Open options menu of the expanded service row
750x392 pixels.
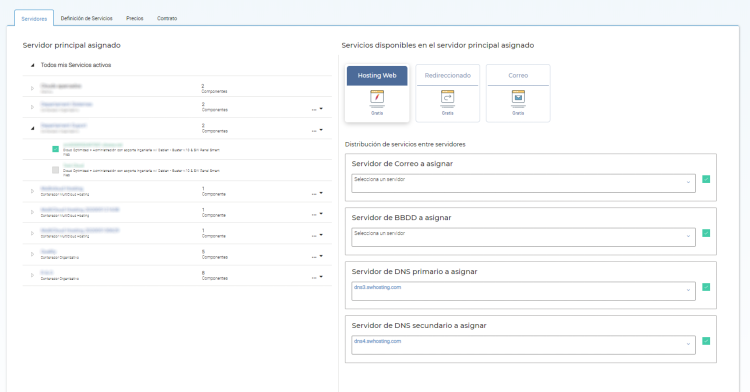[317, 130]
